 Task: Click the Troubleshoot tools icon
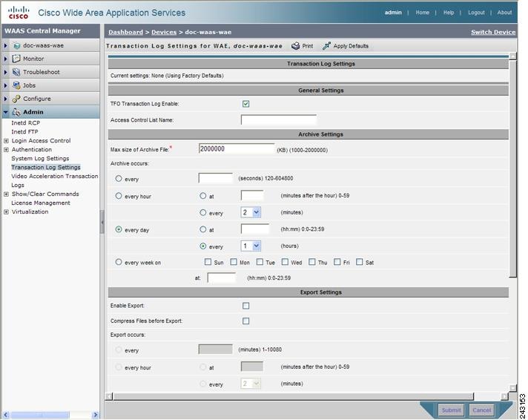click(16, 72)
